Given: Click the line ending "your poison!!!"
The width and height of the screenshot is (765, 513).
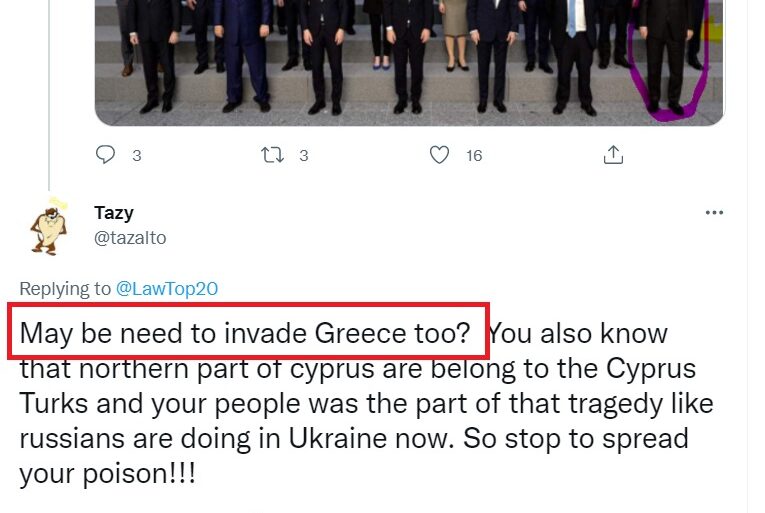Looking at the screenshot, I should point(108,472).
